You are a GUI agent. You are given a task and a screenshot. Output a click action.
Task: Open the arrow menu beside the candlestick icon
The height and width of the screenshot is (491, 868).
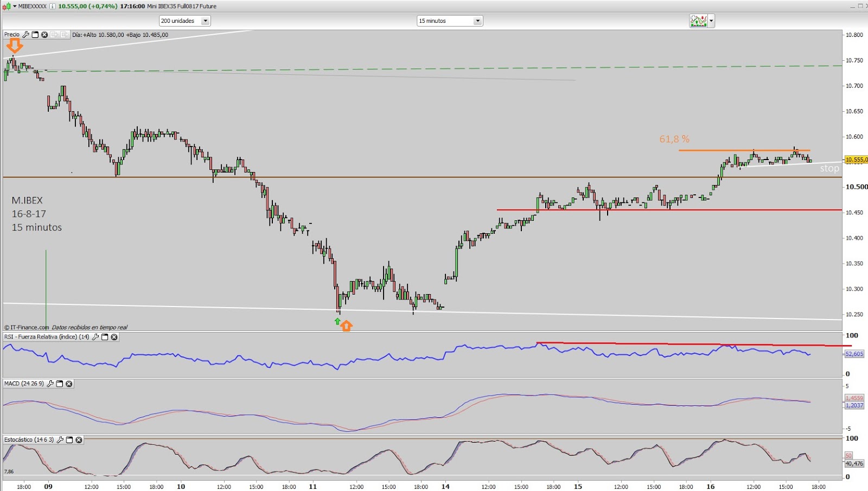(x=15, y=6)
